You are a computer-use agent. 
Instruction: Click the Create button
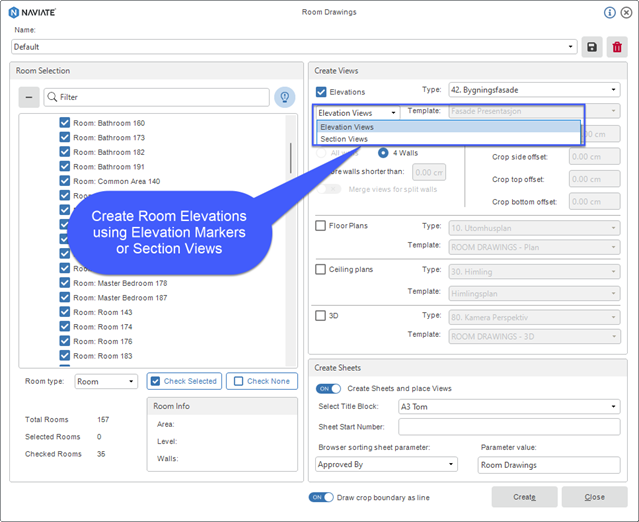[x=524, y=497]
